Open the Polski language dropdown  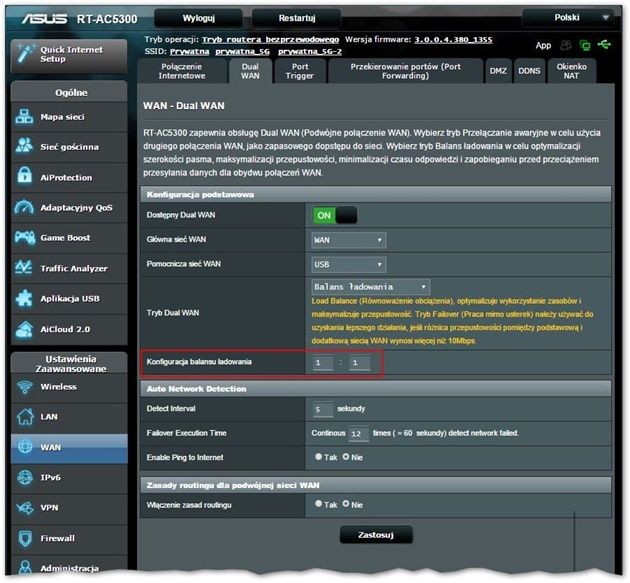pos(568,18)
